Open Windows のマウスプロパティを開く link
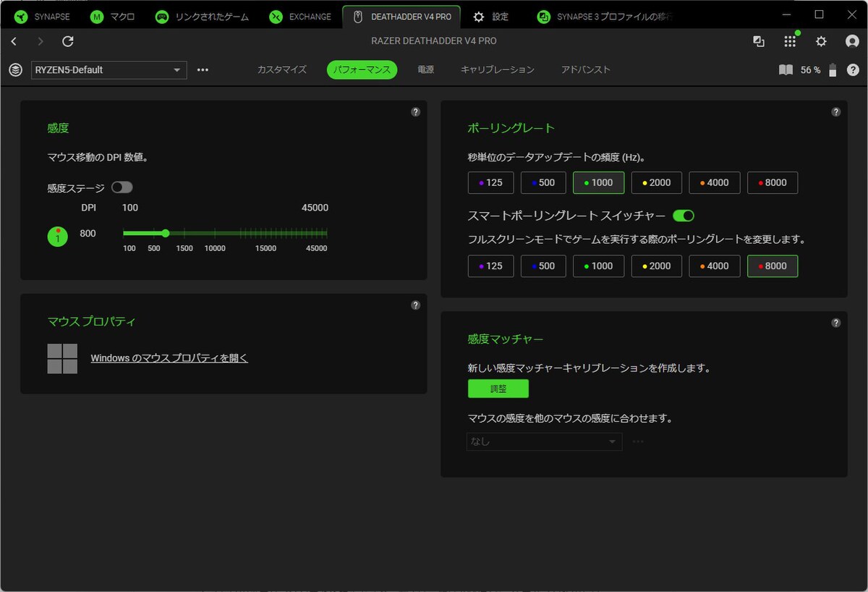The height and width of the screenshot is (592, 868). (169, 358)
